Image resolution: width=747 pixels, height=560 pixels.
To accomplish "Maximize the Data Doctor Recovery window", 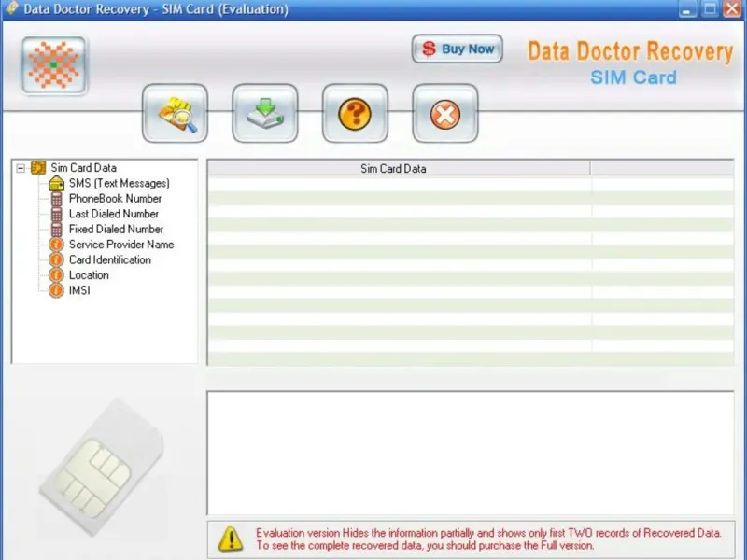I will 710,8.
